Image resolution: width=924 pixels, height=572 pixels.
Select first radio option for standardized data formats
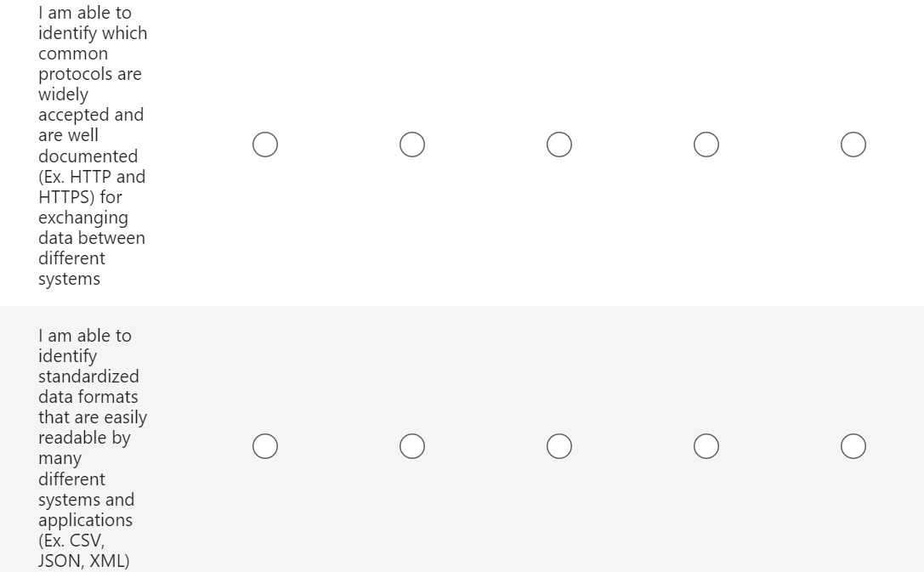pos(265,446)
